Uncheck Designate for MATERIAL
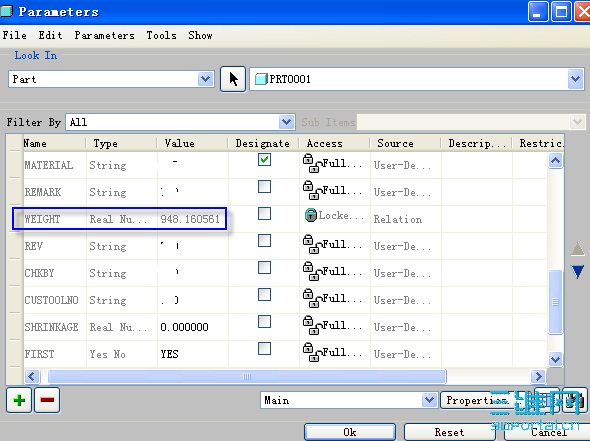The width and height of the screenshot is (590, 441). (265, 160)
